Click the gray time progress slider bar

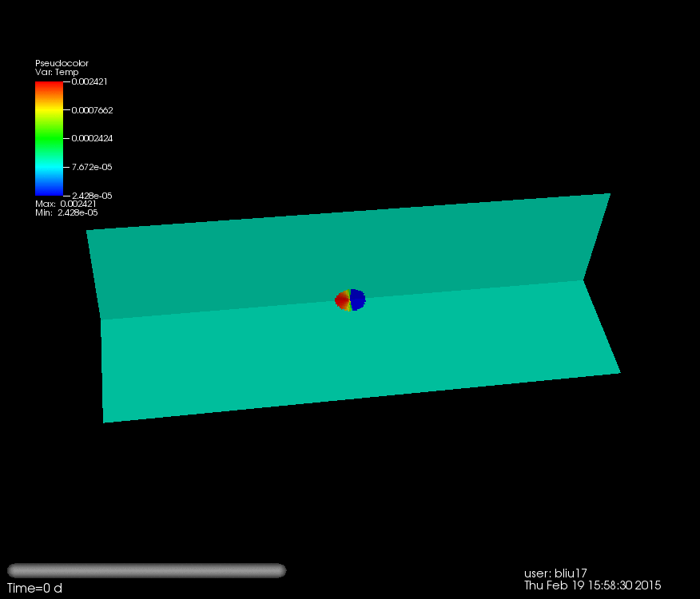(x=146, y=570)
